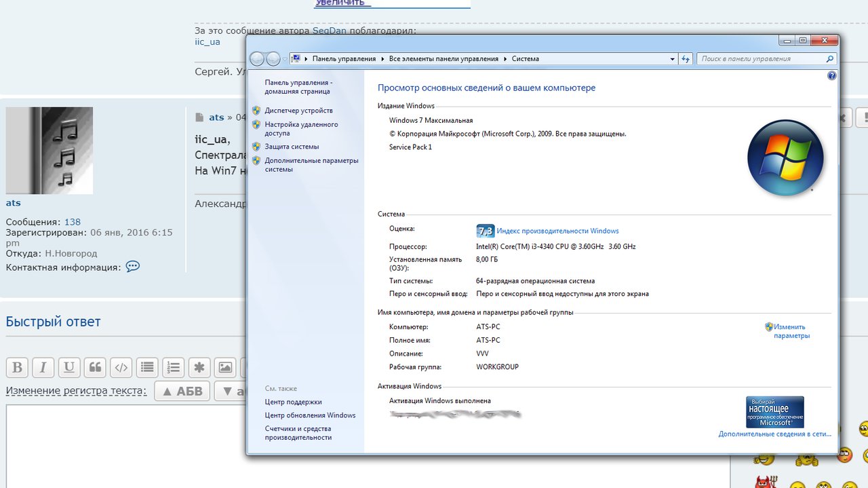The image size is (868, 488).
Task: Open iic_ua profile link in thanks list
Action: [208, 41]
